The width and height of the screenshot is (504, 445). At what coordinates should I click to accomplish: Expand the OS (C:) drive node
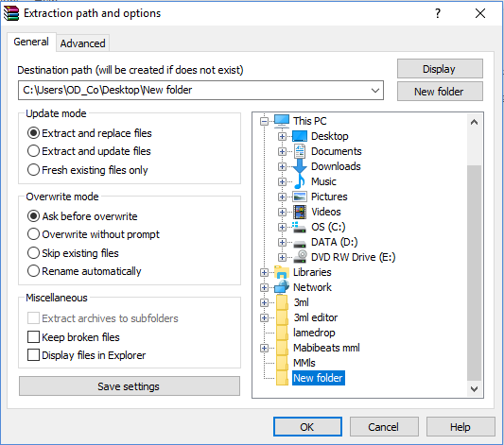coord(282,227)
